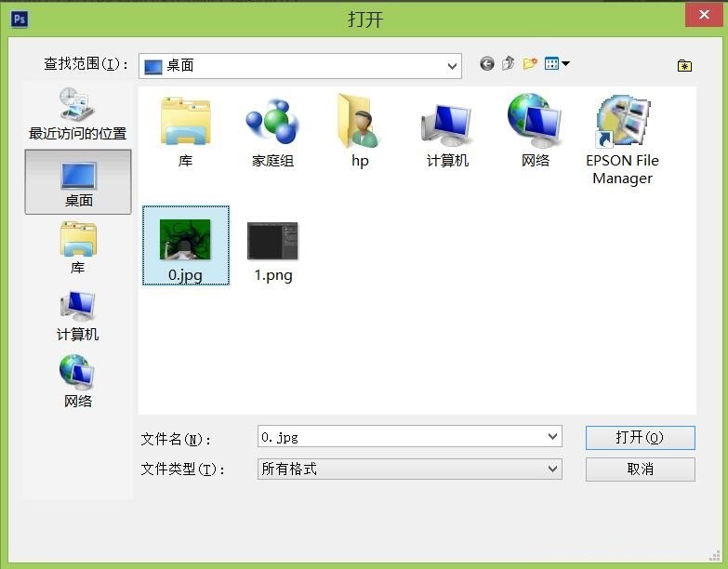The width and height of the screenshot is (728, 569).
Task: Select 计算机 icon in the file list
Action: click(x=447, y=135)
